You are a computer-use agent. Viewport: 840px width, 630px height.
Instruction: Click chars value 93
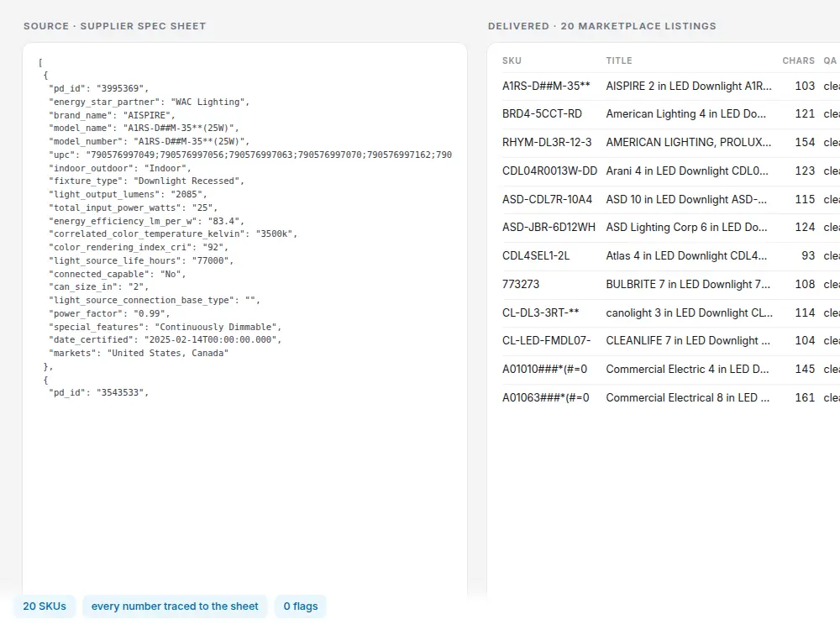(x=808, y=255)
